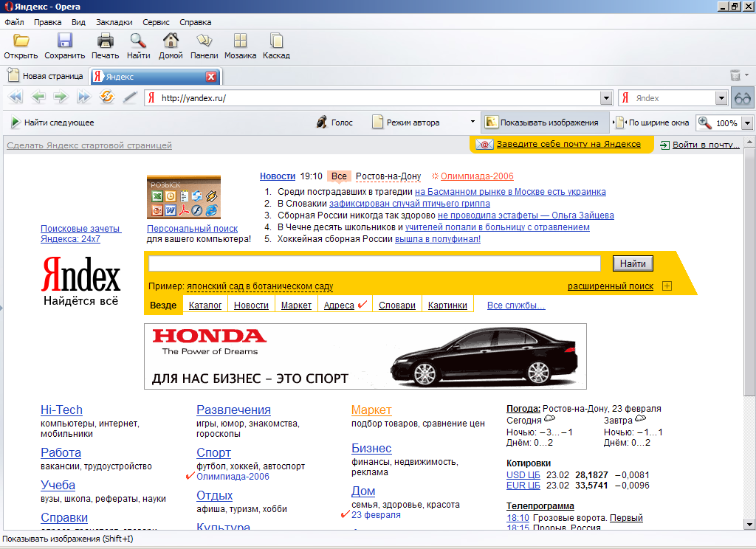Click Войти в почту link
The width and height of the screenshot is (756, 549).
click(706, 145)
